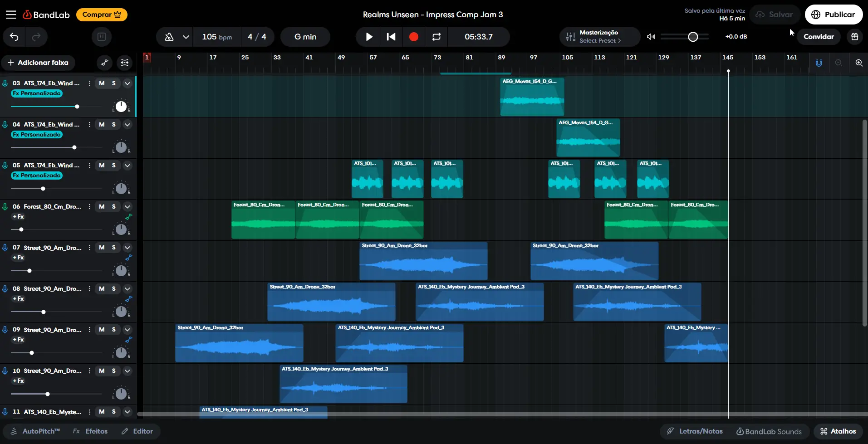Click the Adicionar faixa button
Screen dimensions: 868x444
38,63
